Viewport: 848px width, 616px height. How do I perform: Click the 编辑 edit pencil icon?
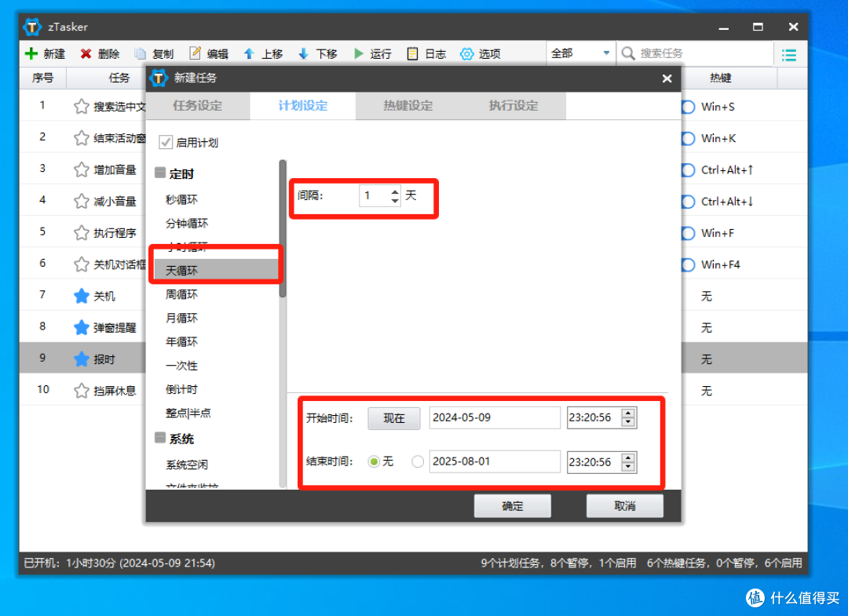(x=195, y=53)
